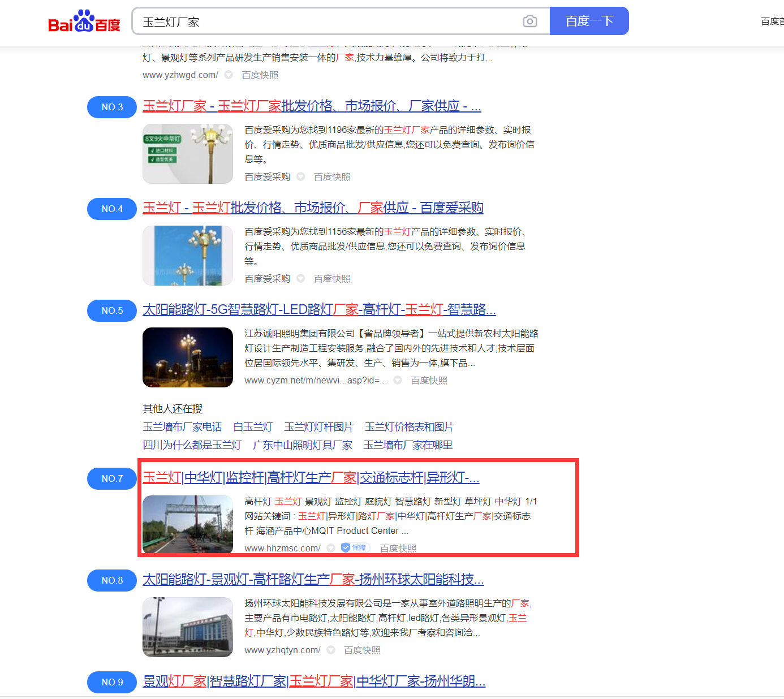Search related query 玉兰墙布厂家电话
784x699 pixels.
point(182,427)
